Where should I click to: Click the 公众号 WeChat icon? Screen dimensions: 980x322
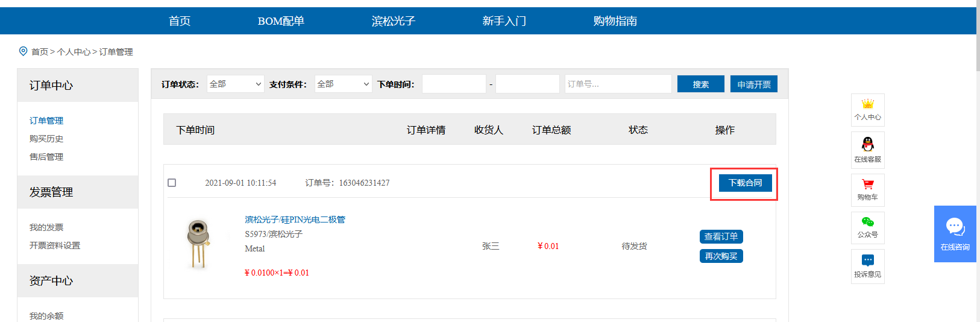click(x=867, y=223)
